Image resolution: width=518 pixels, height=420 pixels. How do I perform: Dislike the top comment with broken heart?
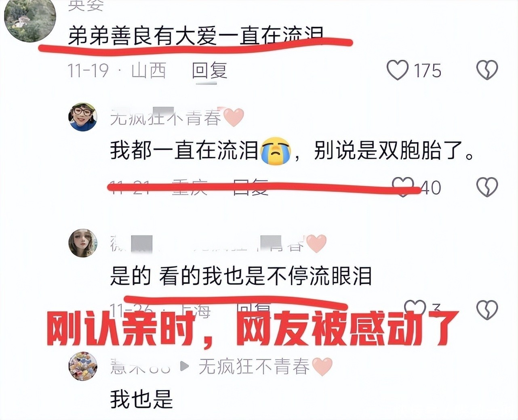point(487,70)
